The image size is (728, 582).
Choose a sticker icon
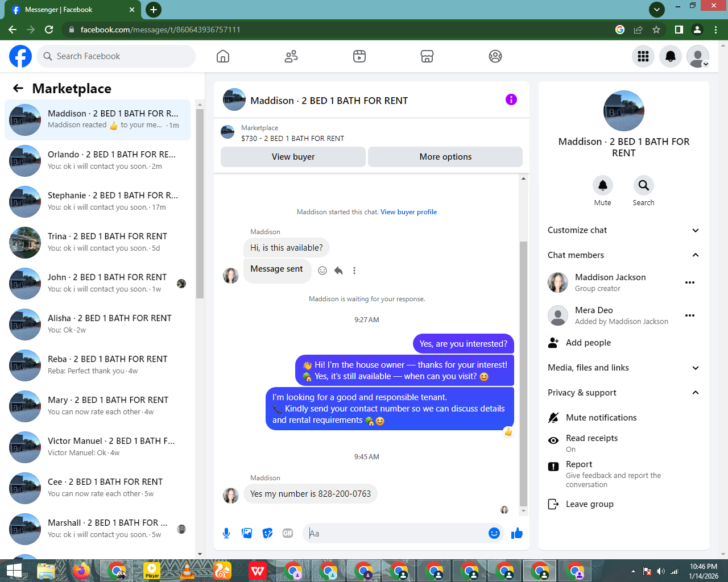(267, 533)
